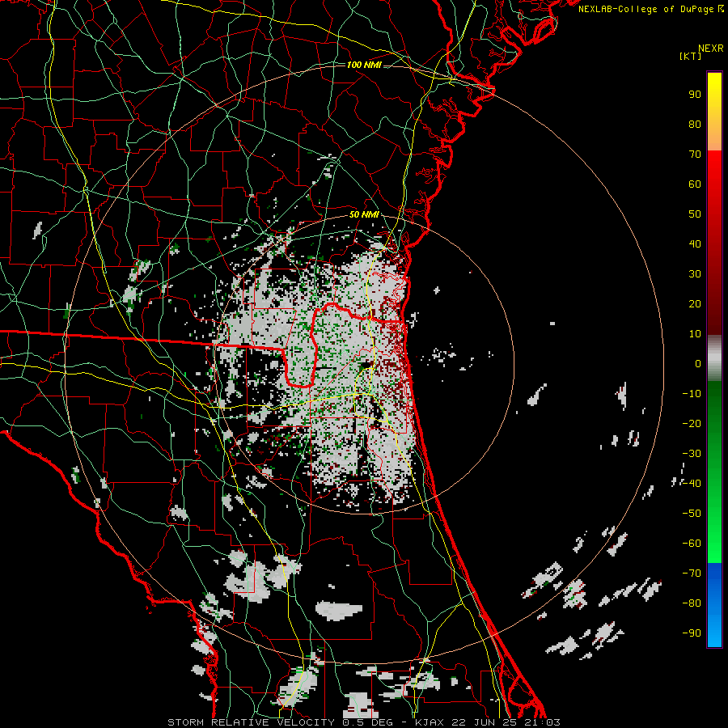Click the [KT] units label

click(x=691, y=56)
